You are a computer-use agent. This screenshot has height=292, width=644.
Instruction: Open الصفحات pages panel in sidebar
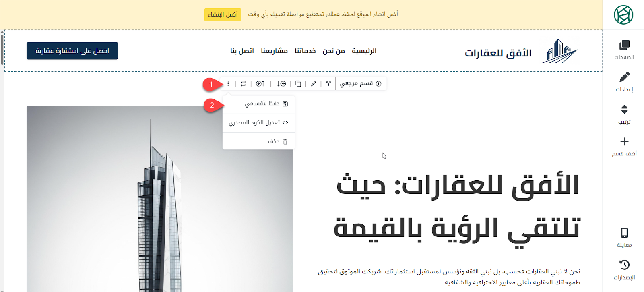(624, 50)
